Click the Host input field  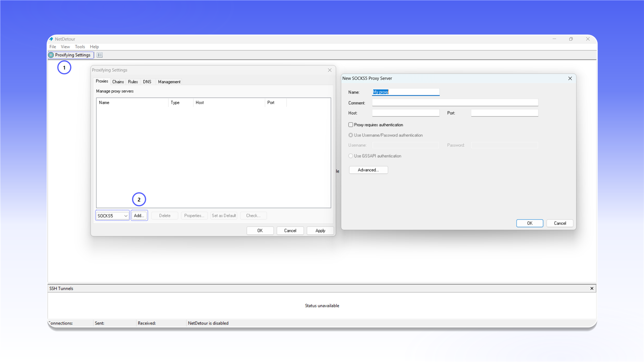point(406,113)
